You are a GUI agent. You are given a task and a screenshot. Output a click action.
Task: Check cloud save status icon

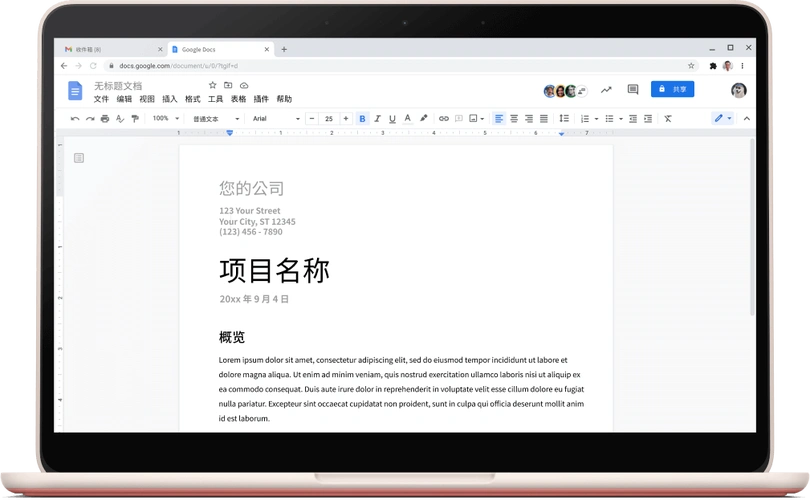point(244,85)
